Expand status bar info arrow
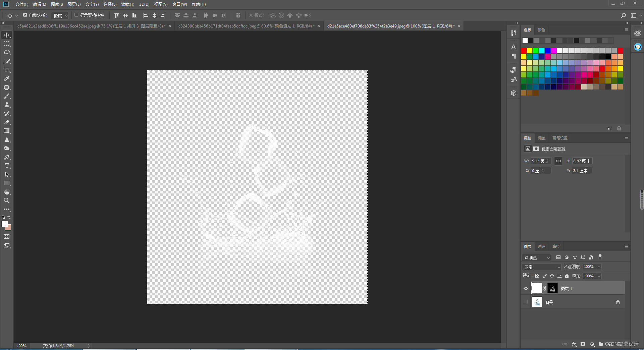Image resolution: width=644 pixels, height=350 pixels. tap(89, 346)
